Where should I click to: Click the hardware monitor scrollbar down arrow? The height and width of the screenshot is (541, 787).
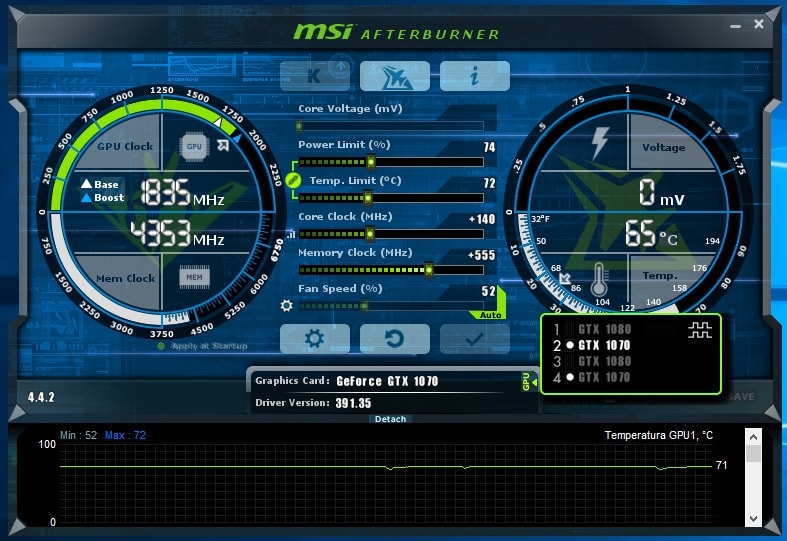click(x=754, y=516)
